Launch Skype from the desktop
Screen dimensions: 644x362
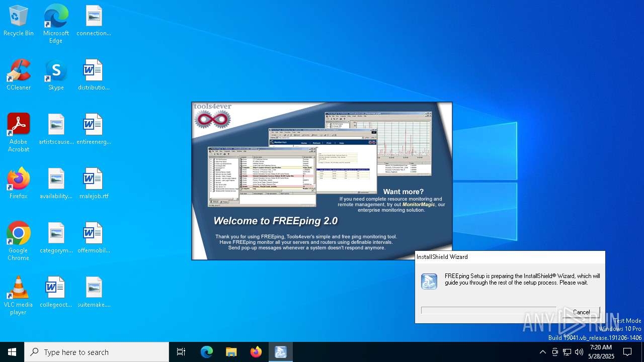[x=56, y=75]
